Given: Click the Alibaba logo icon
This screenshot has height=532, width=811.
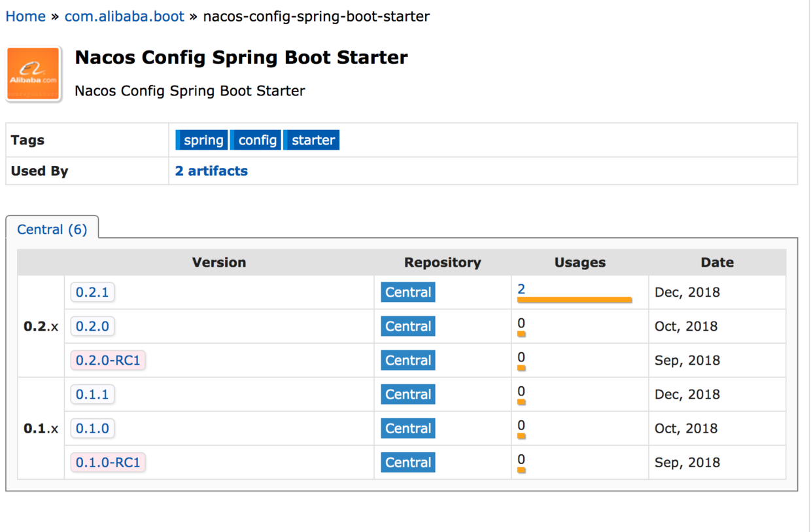Looking at the screenshot, I should 33,74.
